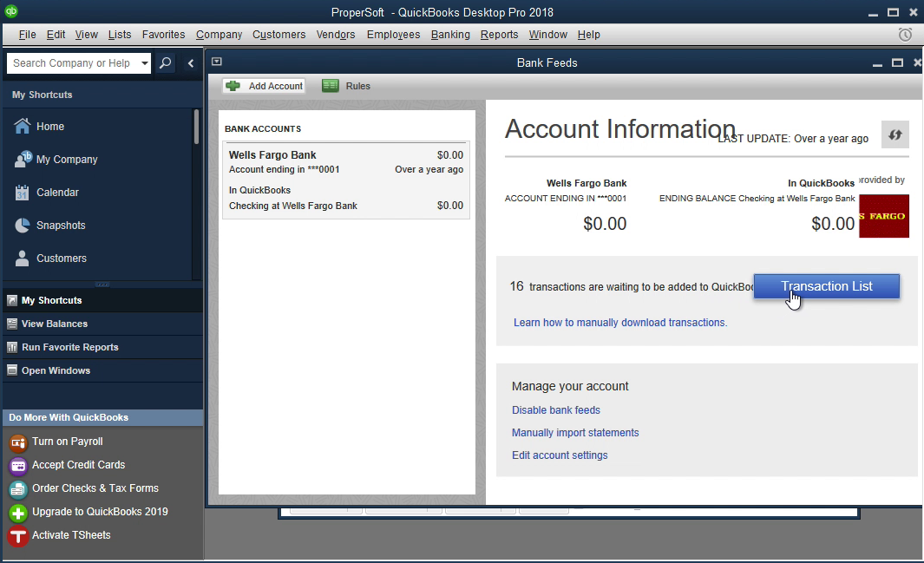Click the My Company icon
This screenshot has width=924, height=563.
point(23,159)
